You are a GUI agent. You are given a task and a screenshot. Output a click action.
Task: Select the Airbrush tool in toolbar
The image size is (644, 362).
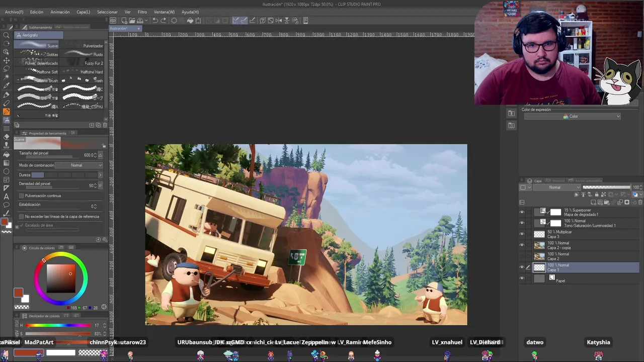pyautogui.click(x=7, y=121)
